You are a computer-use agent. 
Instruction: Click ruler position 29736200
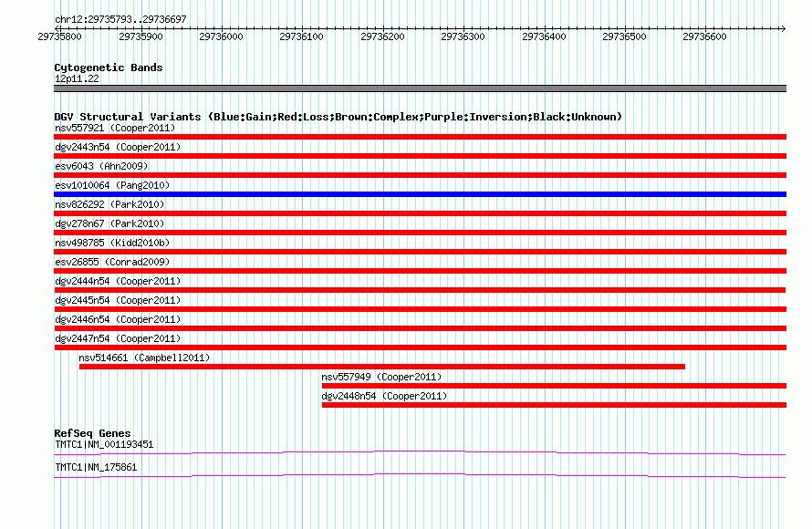382,36
